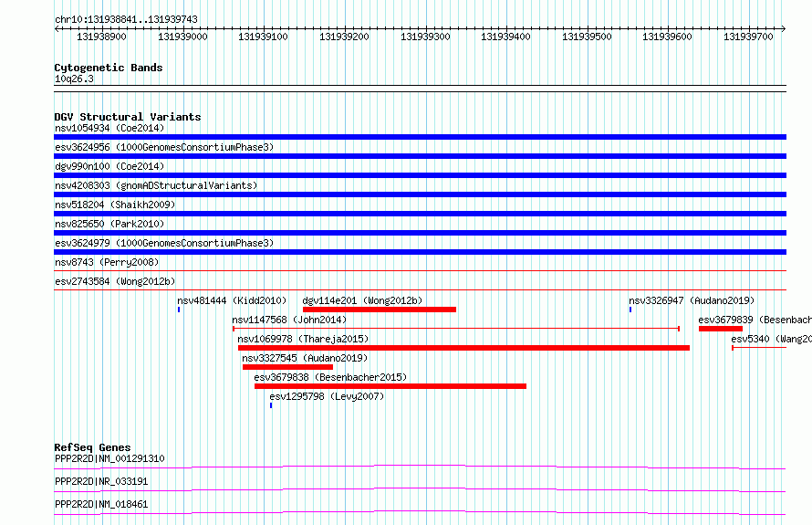The width and height of the screenshot is (812, 525).
Task: Click blue marker under esv1295798
Action: coord(271,405)
